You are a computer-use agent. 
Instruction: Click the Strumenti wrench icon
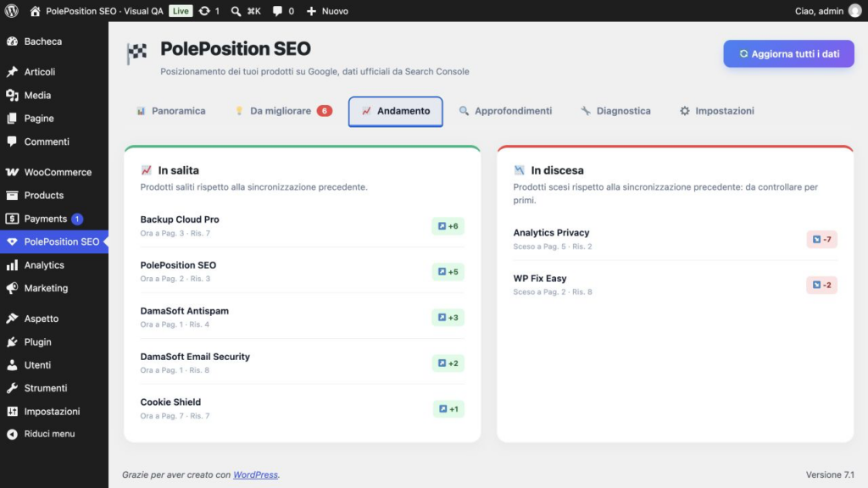(12, 388)
